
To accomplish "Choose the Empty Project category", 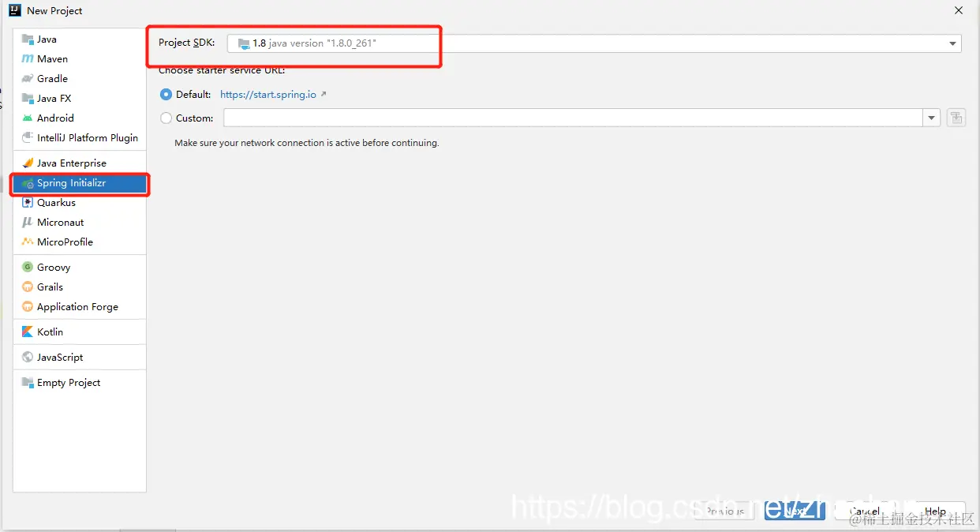I will pos(80,383).
